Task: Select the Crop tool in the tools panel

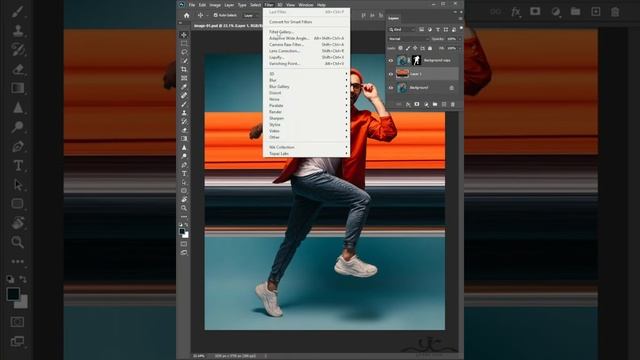Action: point(184,69)
